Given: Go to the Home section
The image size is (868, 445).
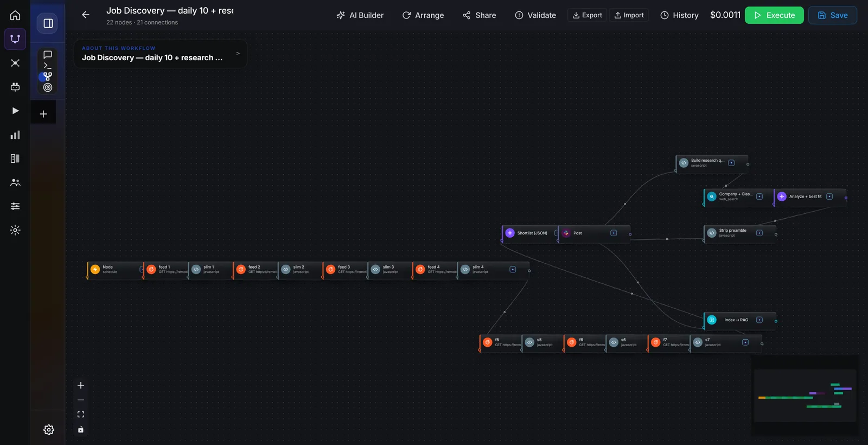Looking at the screenshot, I should point(15,15).
